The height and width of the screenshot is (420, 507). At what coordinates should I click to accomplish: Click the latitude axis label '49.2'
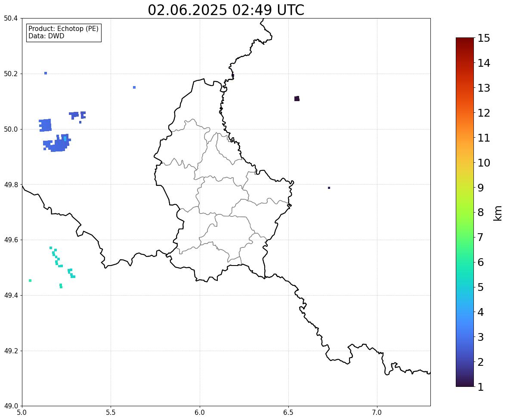tap(11, 351)
